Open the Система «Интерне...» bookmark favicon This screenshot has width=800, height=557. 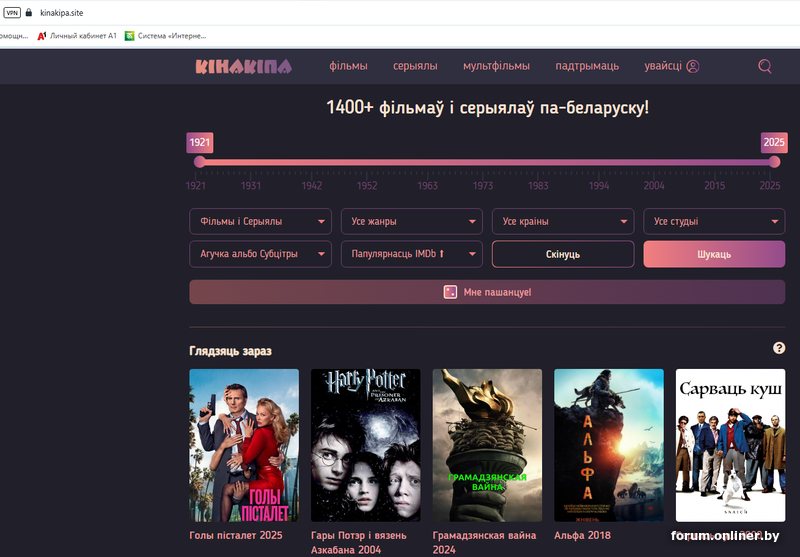[130, 36]
